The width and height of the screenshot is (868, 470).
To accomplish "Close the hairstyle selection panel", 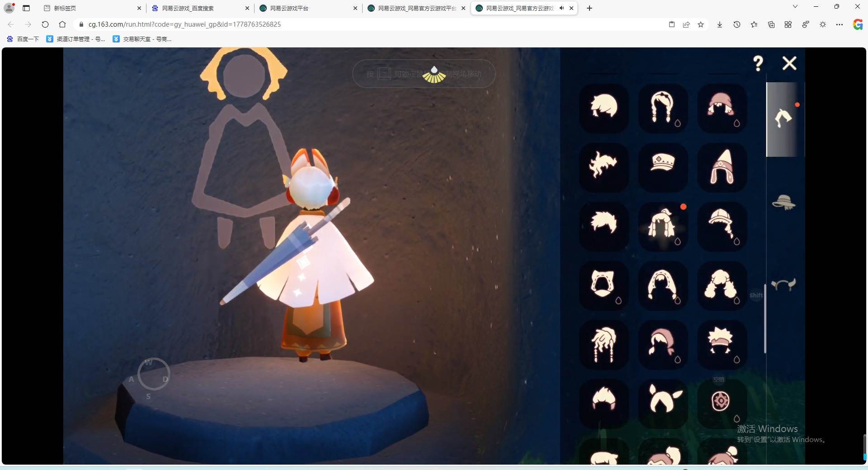I will (x=789, y=63).
